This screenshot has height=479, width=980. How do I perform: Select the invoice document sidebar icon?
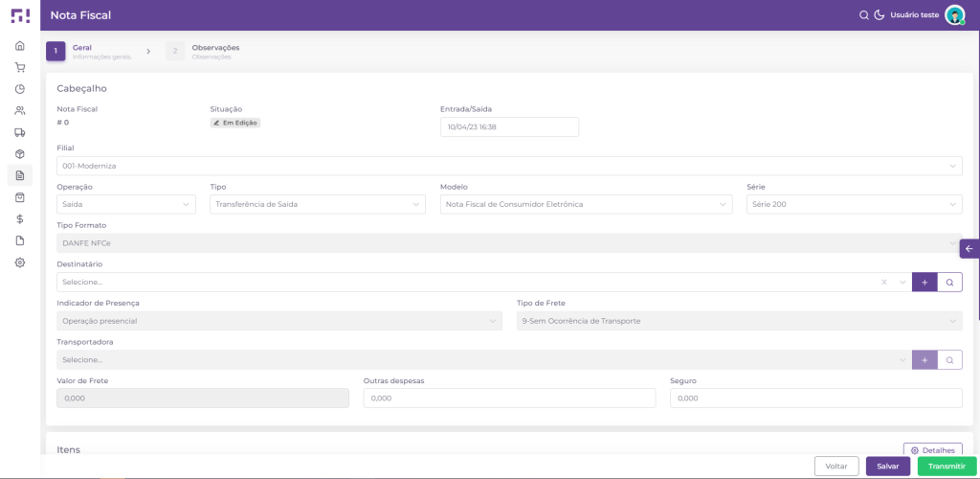pos(20,175)
